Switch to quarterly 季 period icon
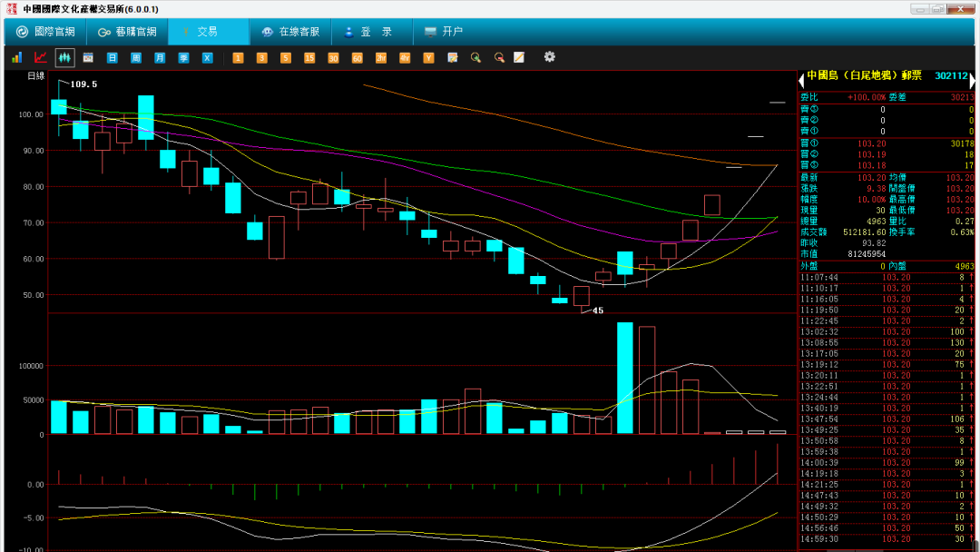980x552 pixels. coord(183,57)
